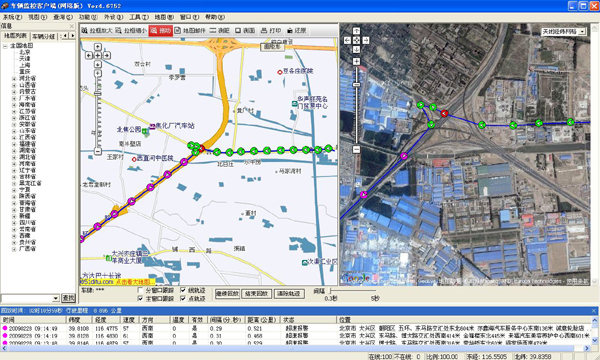Click the restore (还原) toolbar icon
Screen dimensions: 600x360
pos(297,31)
